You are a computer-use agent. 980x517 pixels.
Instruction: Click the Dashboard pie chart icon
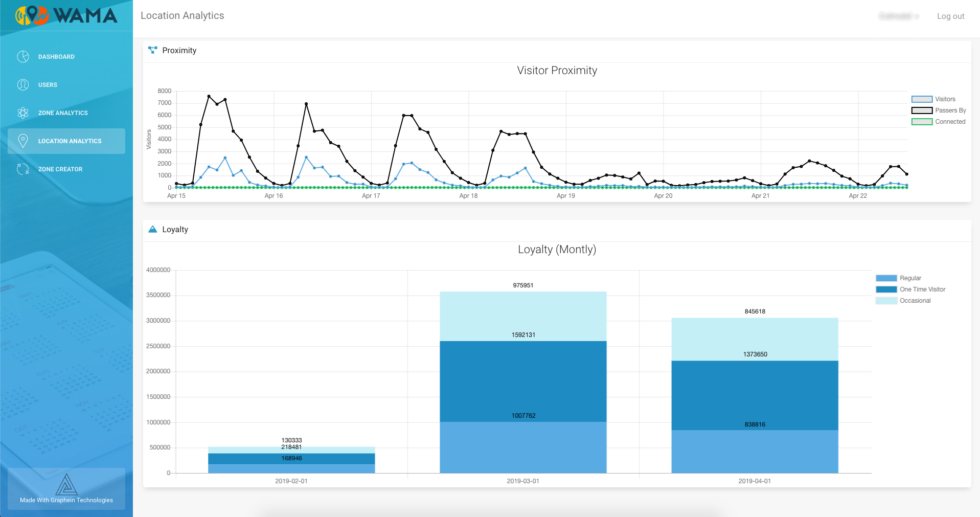(x=23, y=57)
